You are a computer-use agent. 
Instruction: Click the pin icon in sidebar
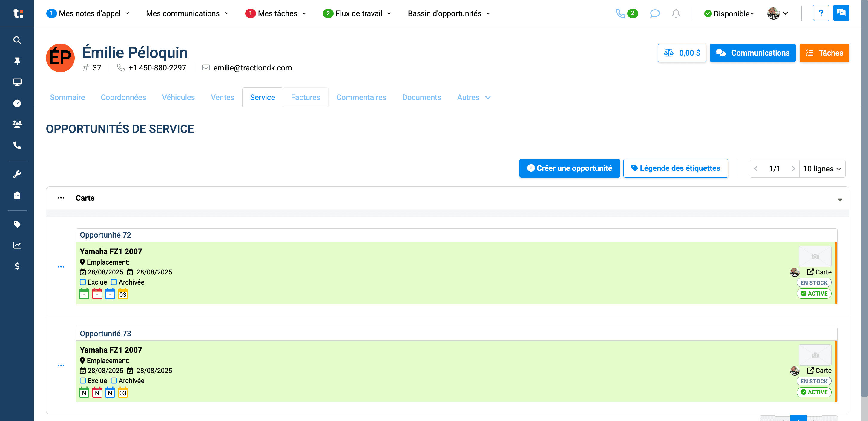point(17,61)
